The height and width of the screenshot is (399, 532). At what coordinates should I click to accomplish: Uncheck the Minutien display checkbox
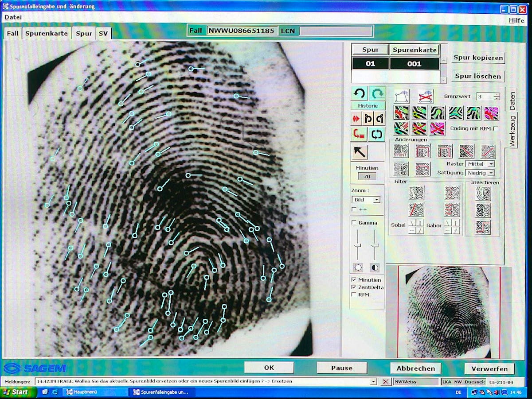[x=354, y=280]
